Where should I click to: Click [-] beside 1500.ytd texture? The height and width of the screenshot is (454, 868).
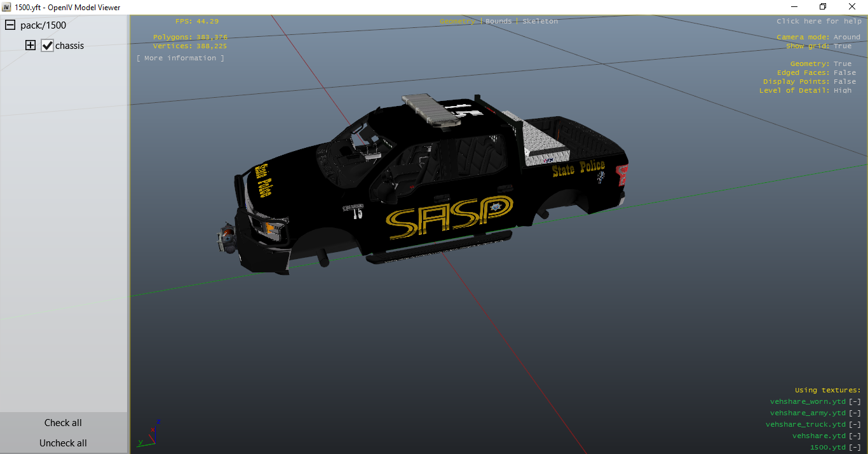pyautogui.click(x=855, y=447)
